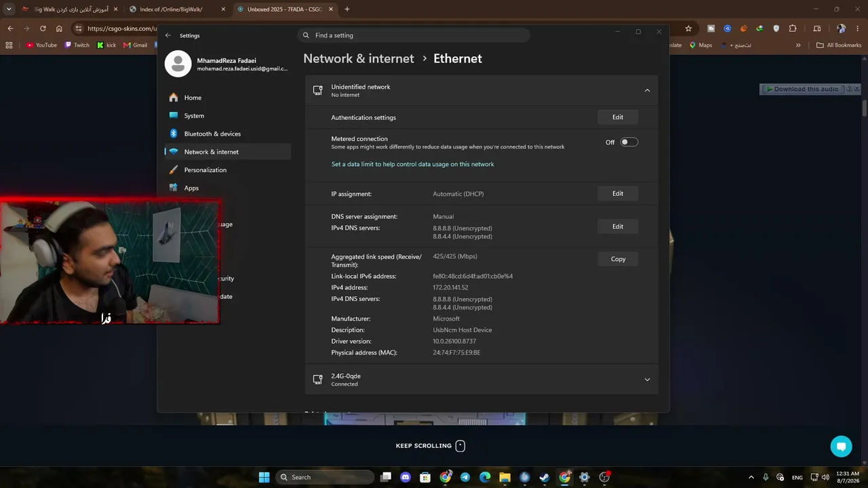Collapse the Unidentified network section
This screenshot has width=868, height=488.
point(647,90)
